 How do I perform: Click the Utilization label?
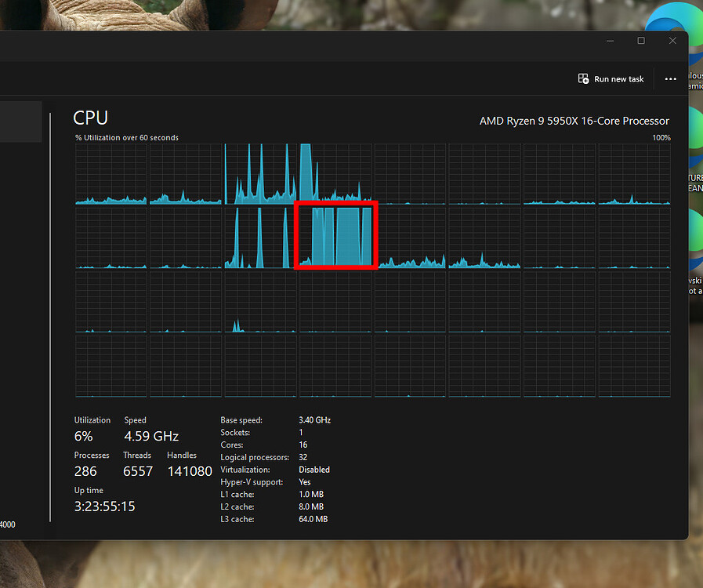click(92, 419)
